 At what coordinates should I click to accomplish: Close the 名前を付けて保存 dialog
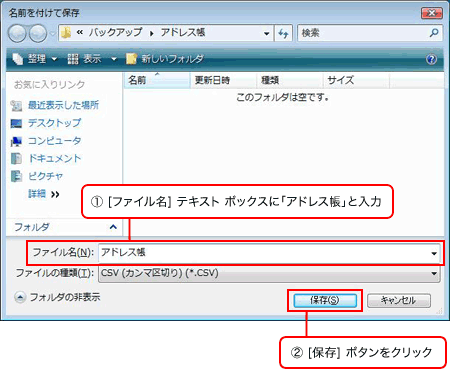(x=432, y=13)
